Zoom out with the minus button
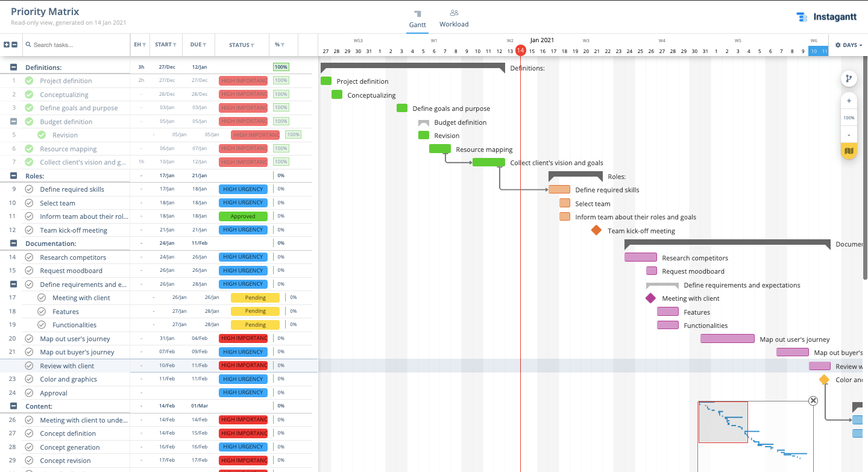Image resolution: width=868 pixels, height=472 pixels. click(849, 134)
